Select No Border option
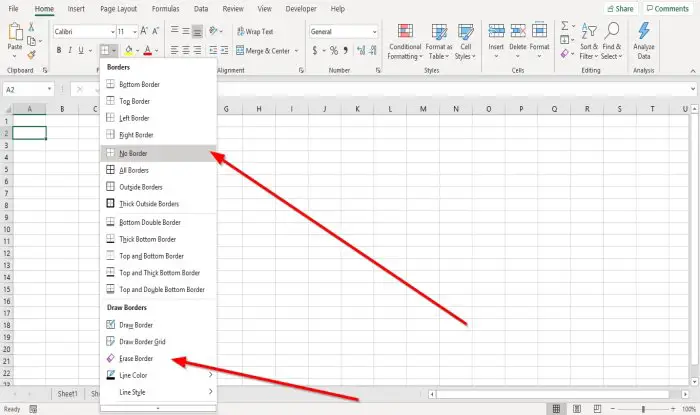Image resolution: width=700 pixels, height=415 pixels. (158, 153)
